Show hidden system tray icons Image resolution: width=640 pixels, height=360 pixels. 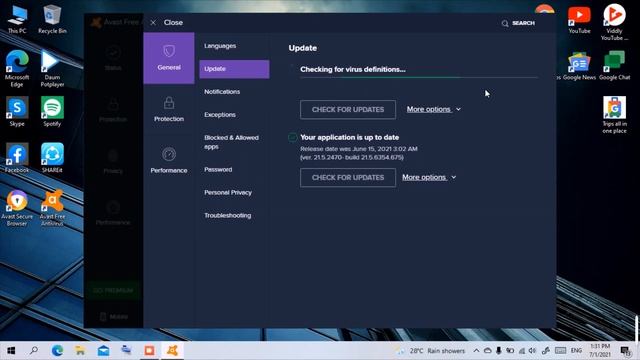click(x=476, y=351)
